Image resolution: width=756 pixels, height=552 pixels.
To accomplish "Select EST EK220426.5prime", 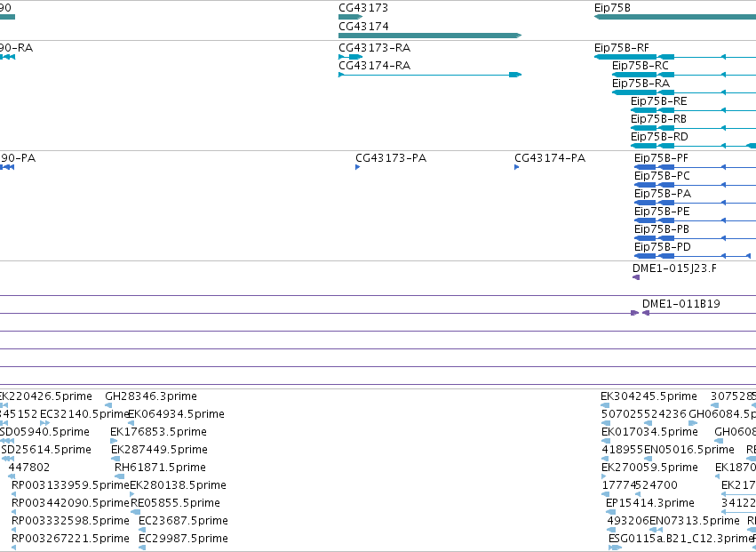I will tap(46, 396).
